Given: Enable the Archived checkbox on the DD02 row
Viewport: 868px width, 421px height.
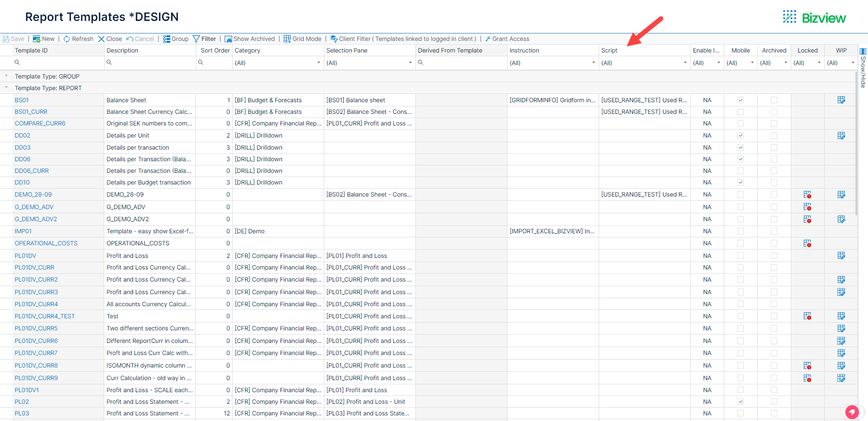Looking at the screenshot, I should (774, 135).
